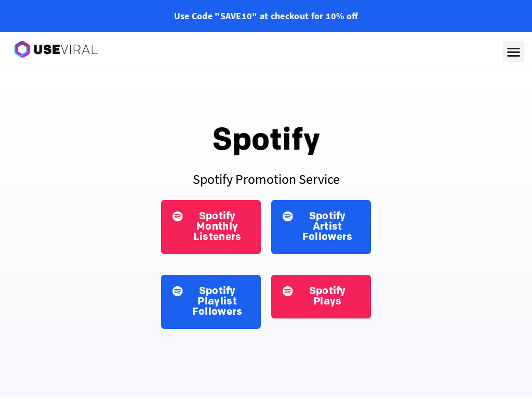Image resolution: width=532 pixels, height=399 pixels.
Task: Click the large Spotify page heading
Action: (x=267, y=139)
